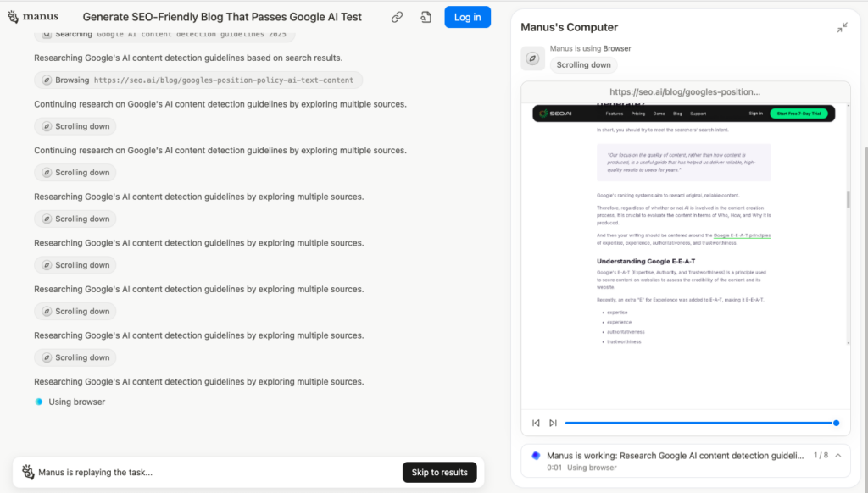Image resolution: width=868 pixels, height=493 pixels.
Task: Open the Browsing seo.ai URL step chip
Action: click(198, 80)
